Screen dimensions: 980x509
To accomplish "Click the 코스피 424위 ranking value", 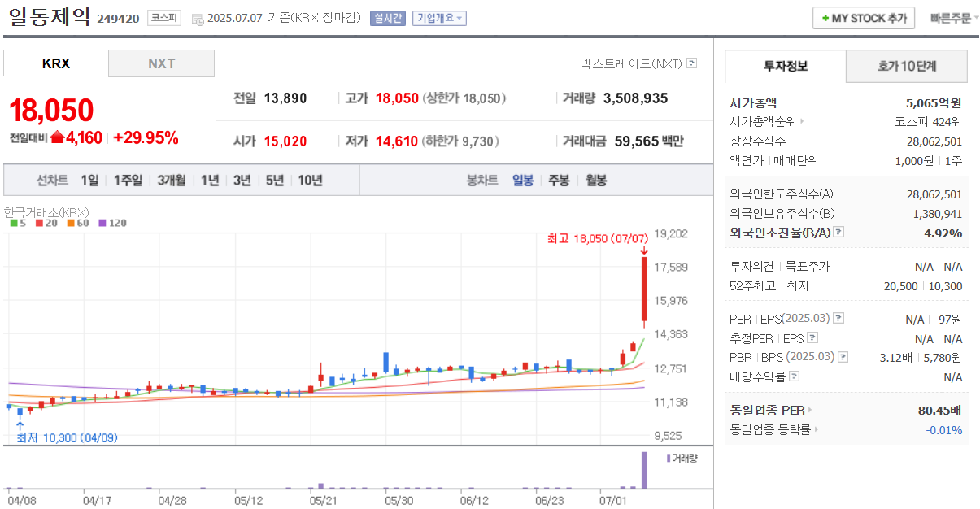I will 929,122.
